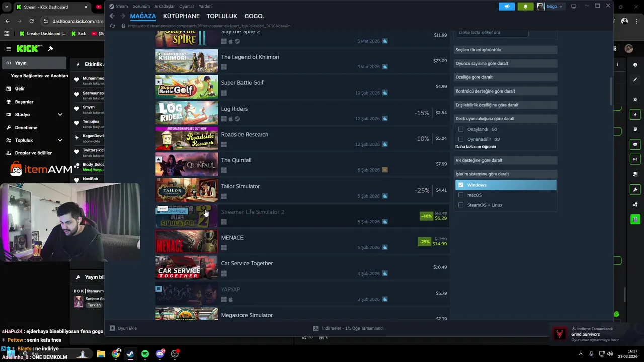Click Daha fazlasını öğrenin link

475,147
